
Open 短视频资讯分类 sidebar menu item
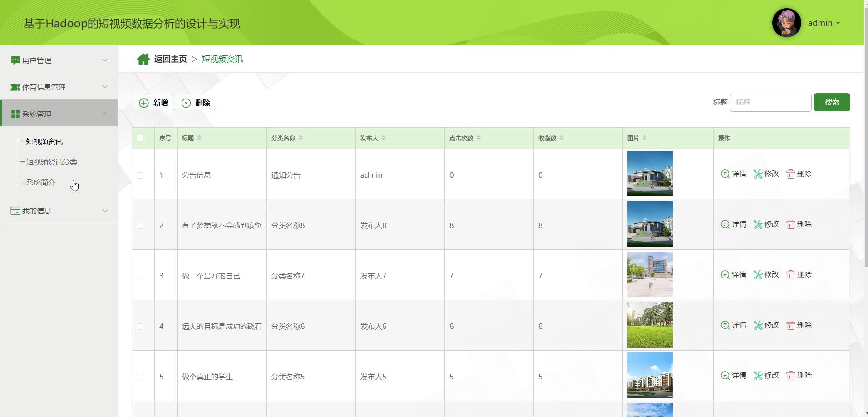(x=52, y=162)
